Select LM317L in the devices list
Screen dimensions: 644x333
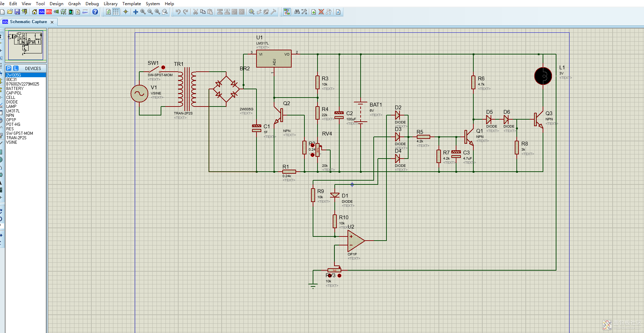[x=26, y=111]
